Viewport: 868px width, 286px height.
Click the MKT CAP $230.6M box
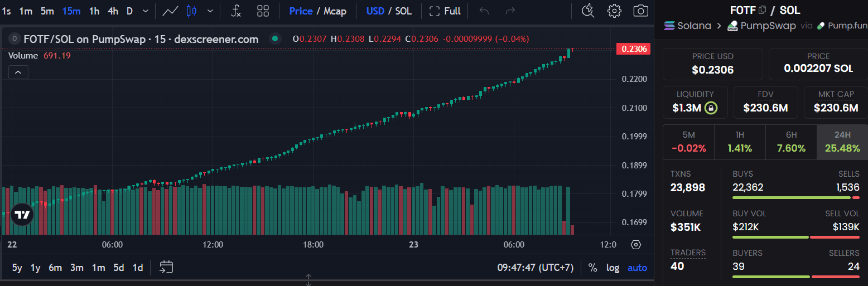836,102
